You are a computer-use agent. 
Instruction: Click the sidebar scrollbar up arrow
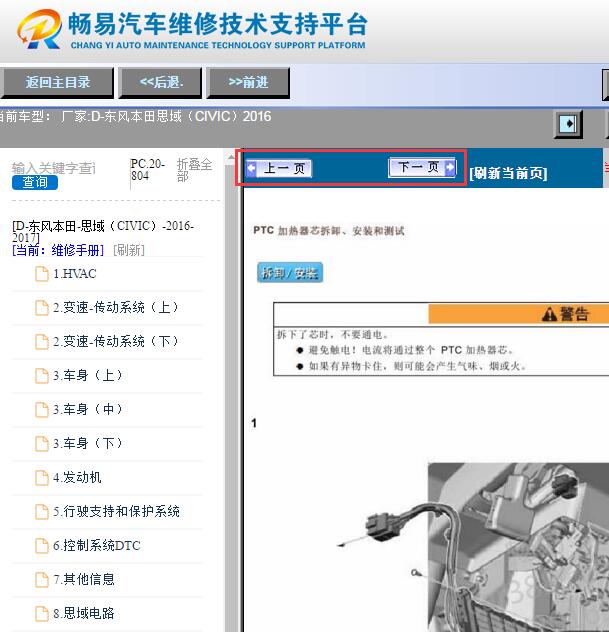231,157
